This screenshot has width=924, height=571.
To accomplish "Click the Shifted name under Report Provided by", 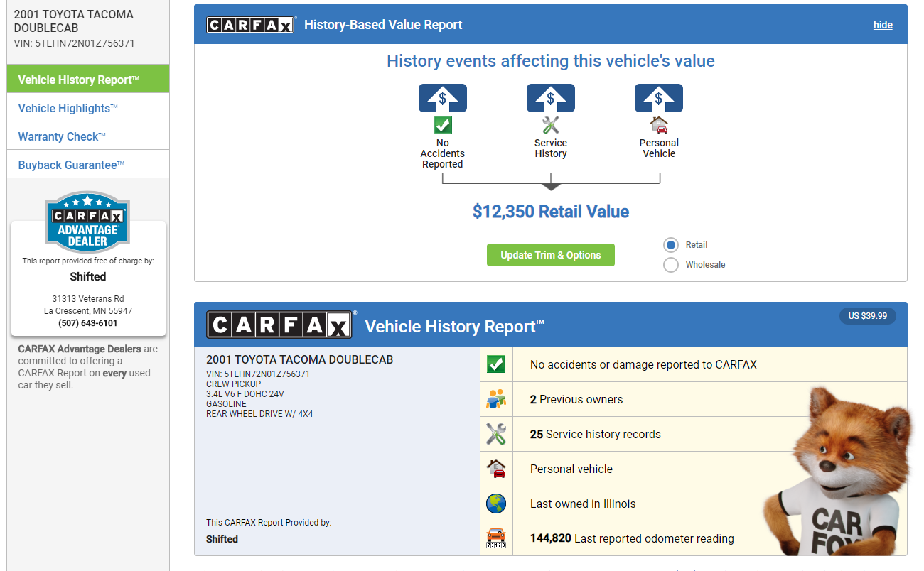I will [x=222, y=539].
